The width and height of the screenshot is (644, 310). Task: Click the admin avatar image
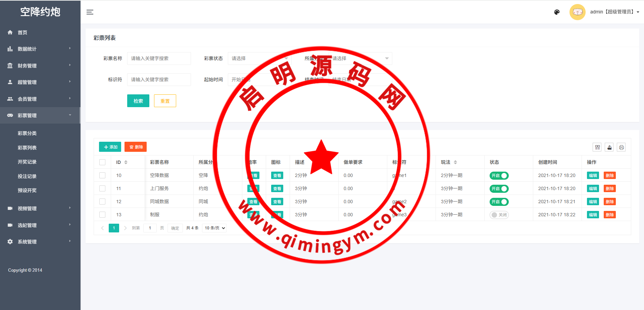click(x=577, y=12)
